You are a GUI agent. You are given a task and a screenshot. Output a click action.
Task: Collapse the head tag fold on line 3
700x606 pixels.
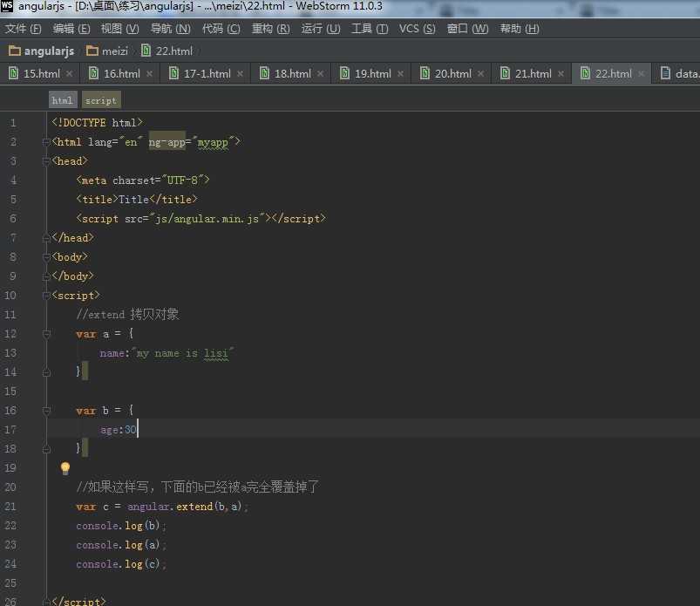coord(46,161)
